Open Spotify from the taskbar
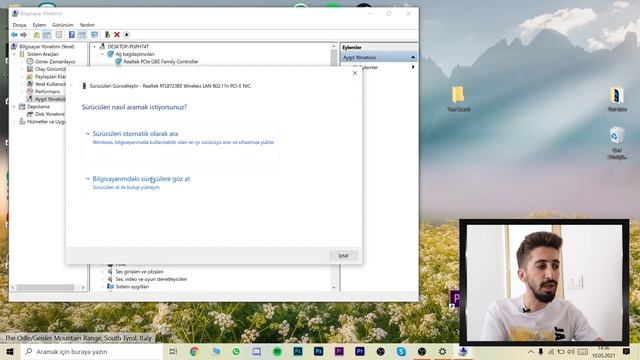Viewport: 640px width, 360px height. pyautogui.click(x=277, y=351)
